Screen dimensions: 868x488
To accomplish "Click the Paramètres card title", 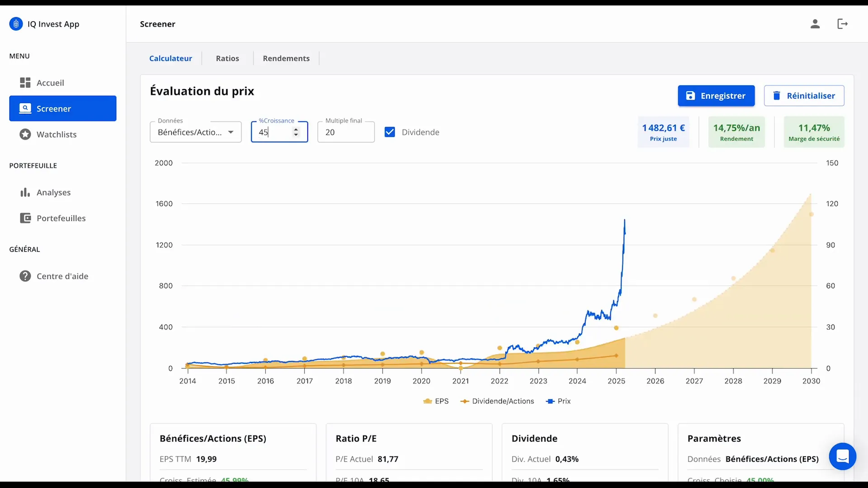I will (714, 439).
